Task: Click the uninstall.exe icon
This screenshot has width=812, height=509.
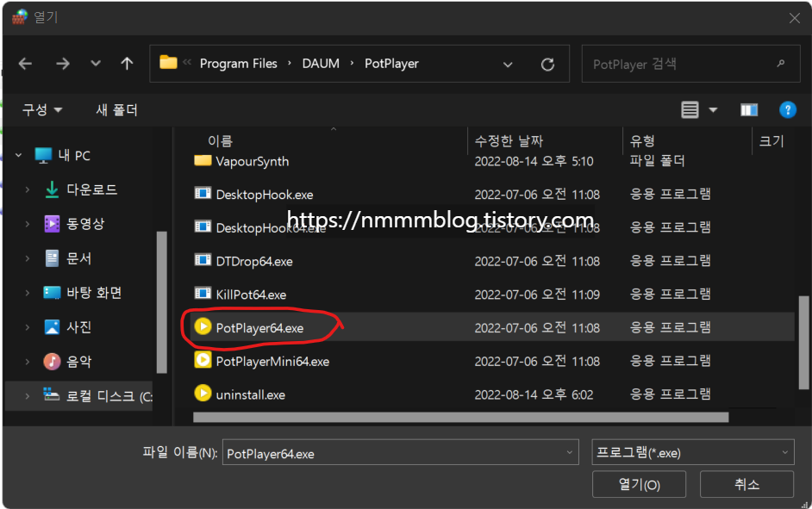Action: click(x=203, y=393)
